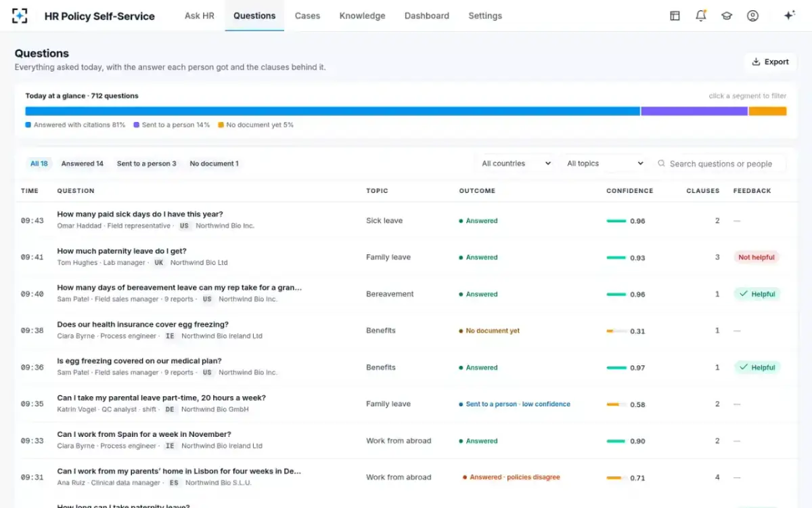Click Answered · policies disagree status
812x508 pixels.
pyautogui.click(x=512, y=477)
